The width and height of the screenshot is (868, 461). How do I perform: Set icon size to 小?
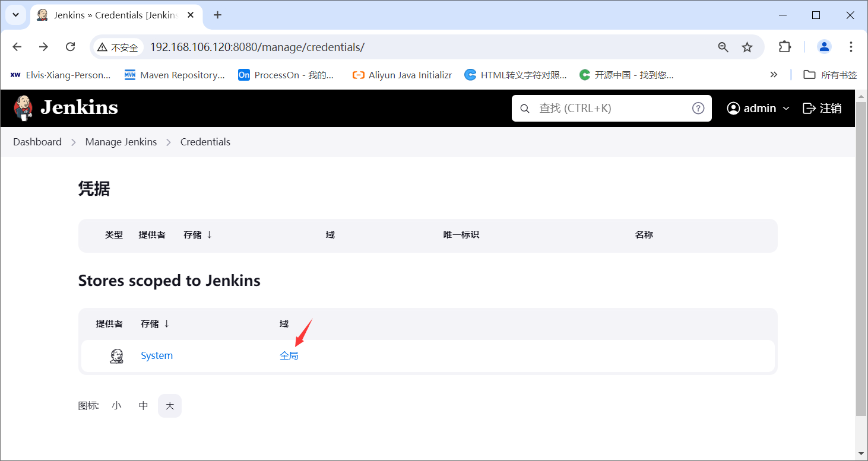116,406
